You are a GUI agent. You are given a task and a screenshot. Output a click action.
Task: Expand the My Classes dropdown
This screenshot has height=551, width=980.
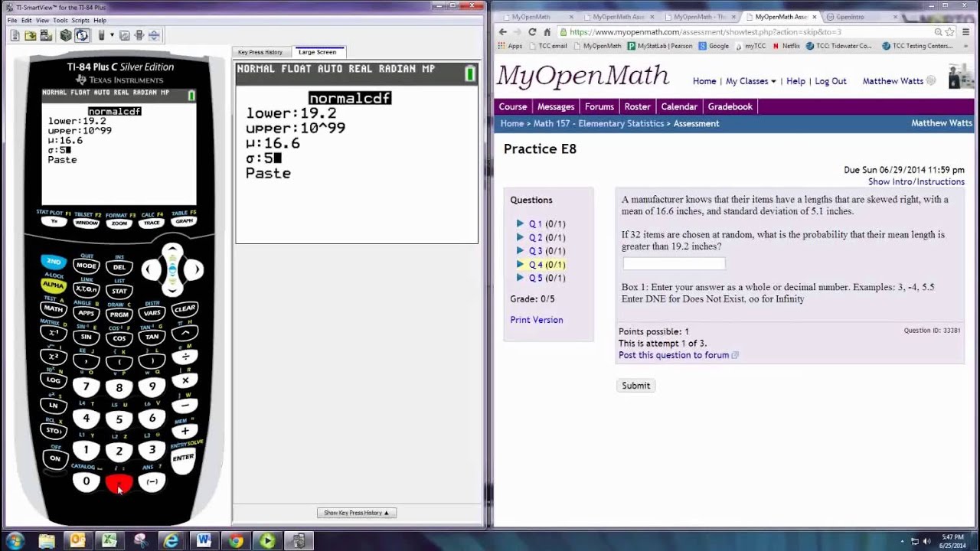(x=750, y=81)
